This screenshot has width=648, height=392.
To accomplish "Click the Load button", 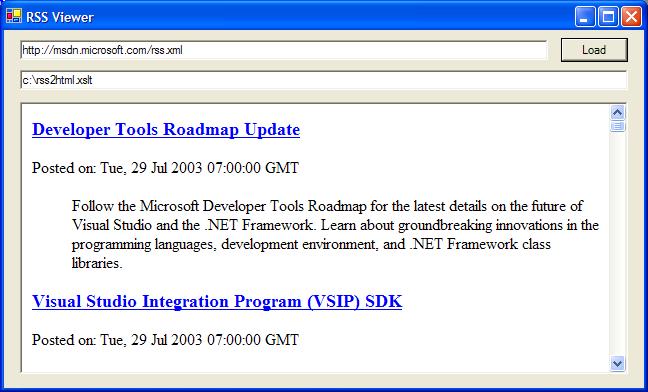I will pos(594,50).
